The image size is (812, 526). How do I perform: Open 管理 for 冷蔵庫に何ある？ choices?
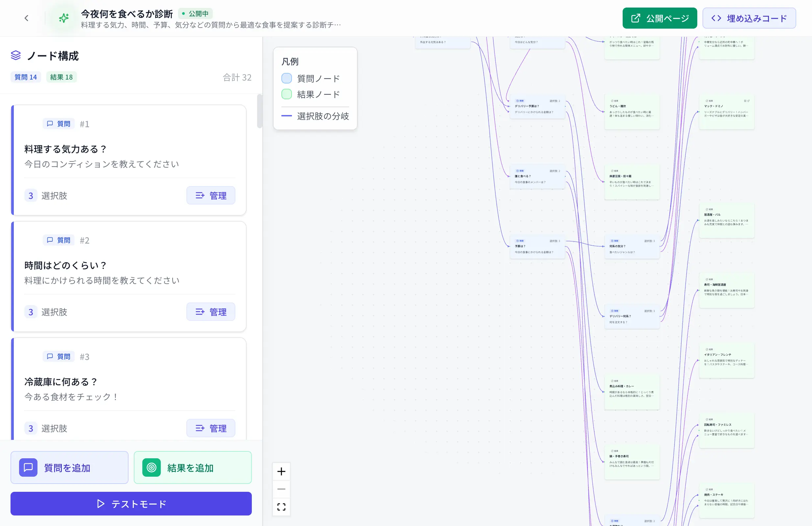click(210, 428)
